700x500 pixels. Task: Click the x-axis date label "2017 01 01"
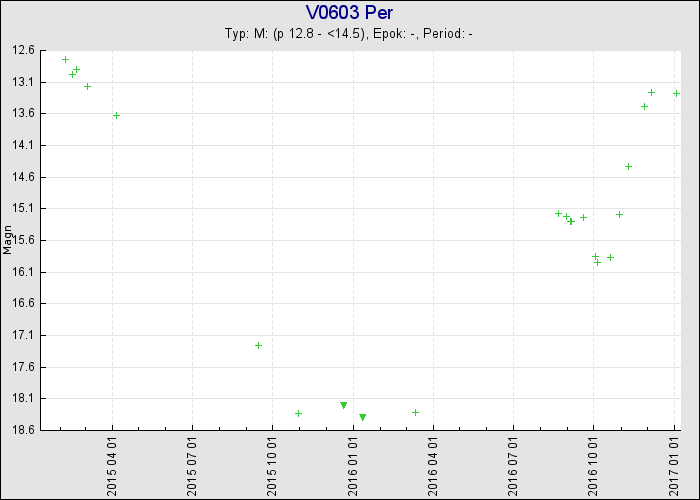[x=674, y=467]
